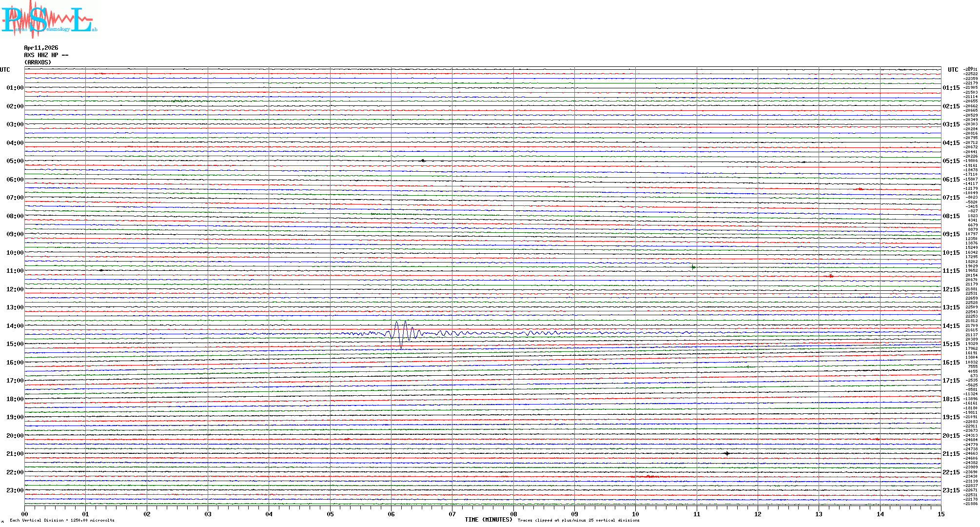980x527 pixels.
Task: Click the black spike on 21:00 trace
Action: (727, 454)
